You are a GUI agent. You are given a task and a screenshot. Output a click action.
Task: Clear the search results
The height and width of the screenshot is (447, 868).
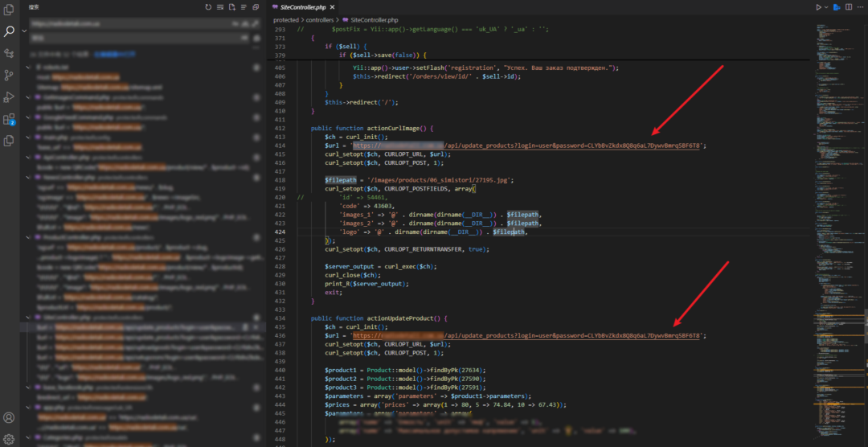(220, 7)
